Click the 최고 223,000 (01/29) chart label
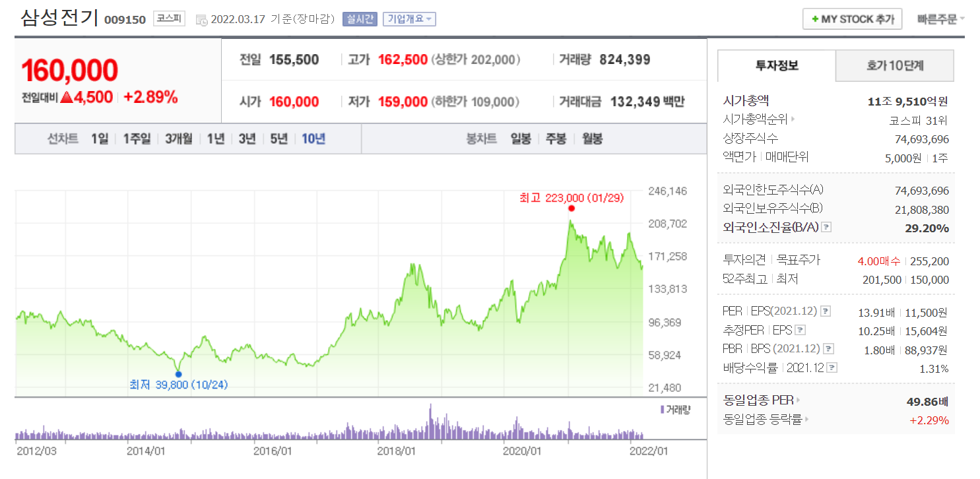The width and height of the screenshot is (980, 479). click(x=572, y=197)
